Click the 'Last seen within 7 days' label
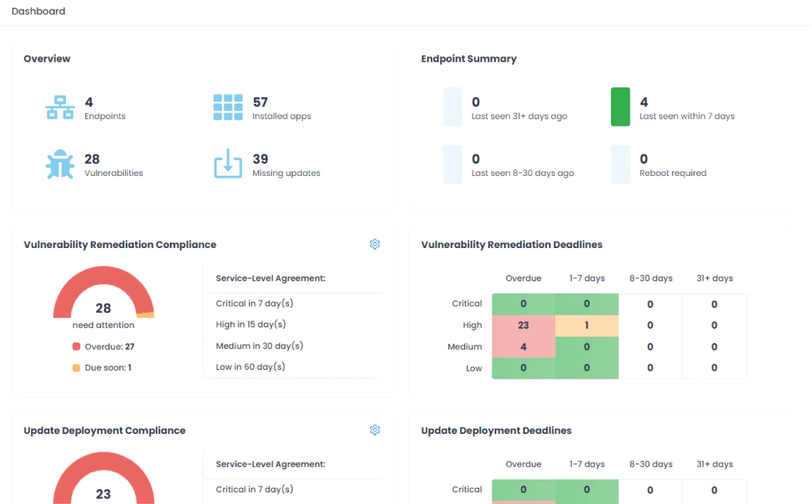Viewport: 812px width, 504px height. point(687,116)
